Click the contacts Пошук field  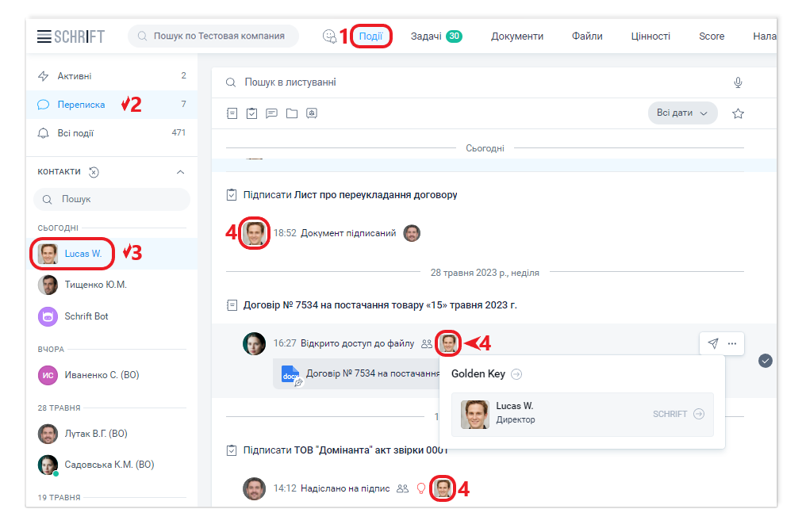[112, 199]
